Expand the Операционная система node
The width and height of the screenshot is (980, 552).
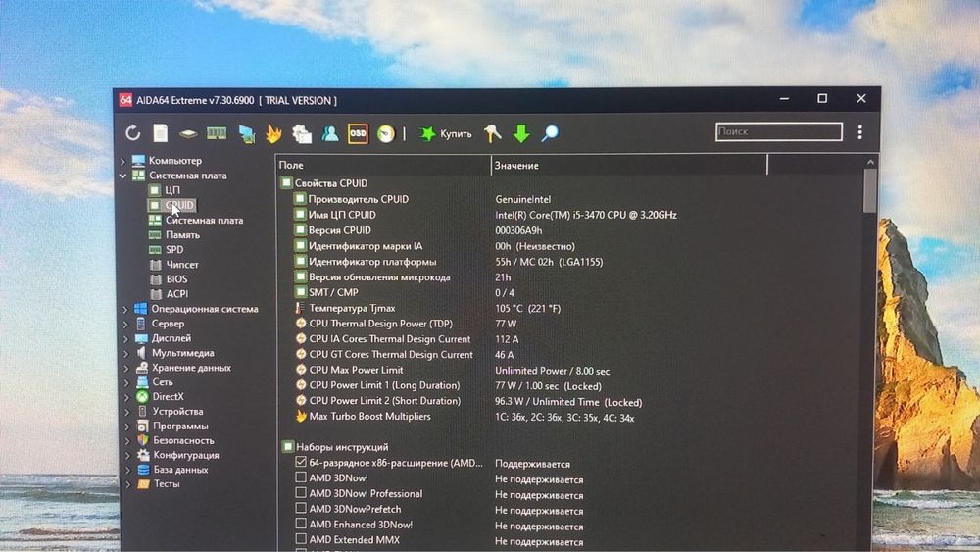pyautogui.click(x=125, y=310)
